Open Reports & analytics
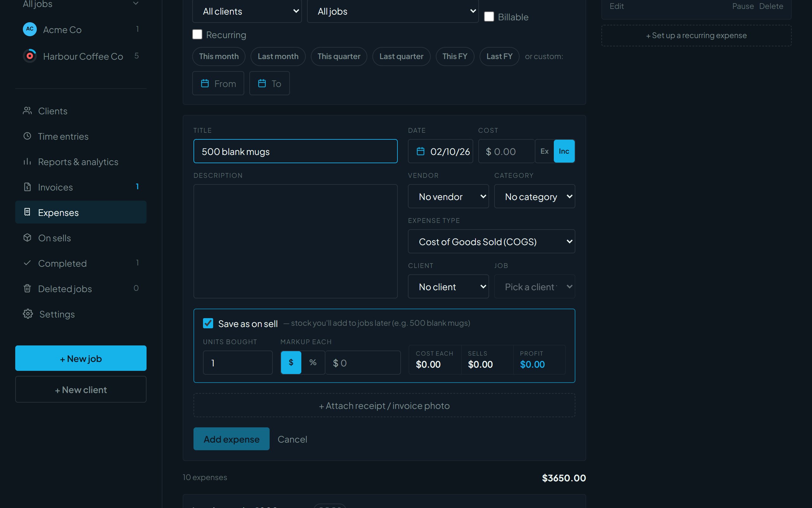Screen dimensions: 812x508 (81, 162)
